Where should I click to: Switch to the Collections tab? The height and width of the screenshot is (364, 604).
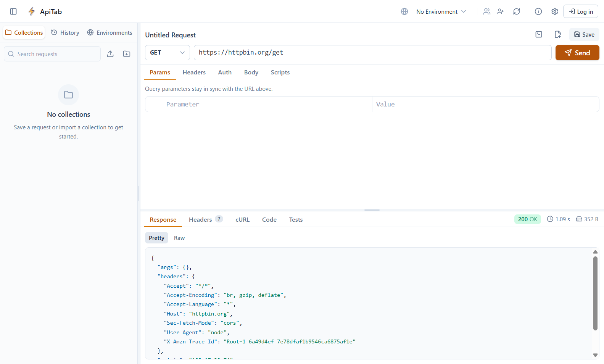pos(24,32)
